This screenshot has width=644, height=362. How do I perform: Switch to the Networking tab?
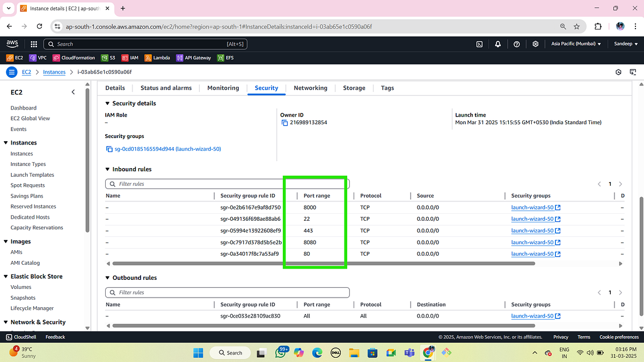click(x=311, y=88)
